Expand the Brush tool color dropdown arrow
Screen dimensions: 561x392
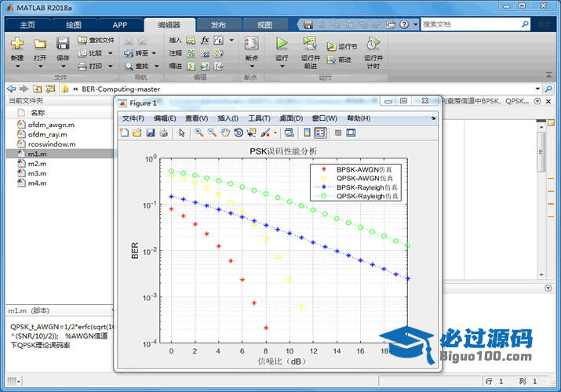[275, 133]
